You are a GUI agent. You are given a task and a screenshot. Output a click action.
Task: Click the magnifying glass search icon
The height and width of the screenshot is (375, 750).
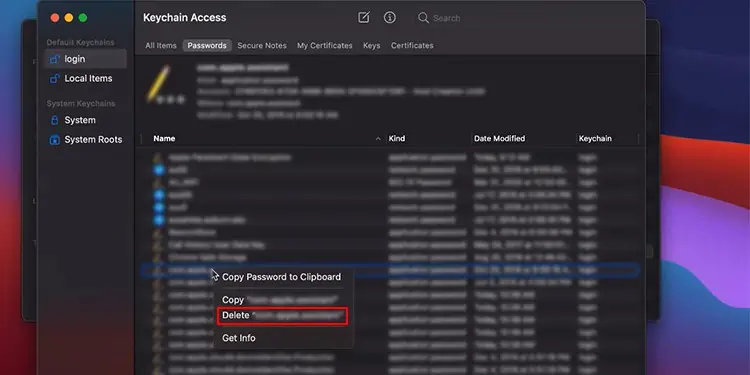[x=423, y=18]
